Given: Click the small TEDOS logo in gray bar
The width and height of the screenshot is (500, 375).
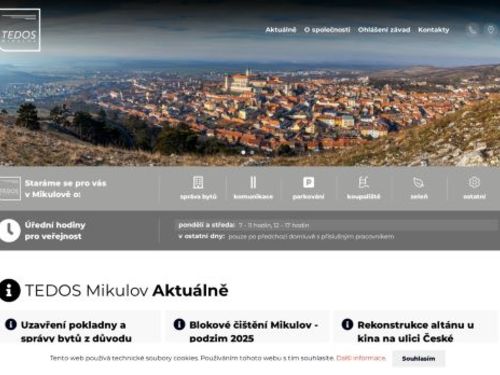Looking at the screenshot, I should [10, 189].
